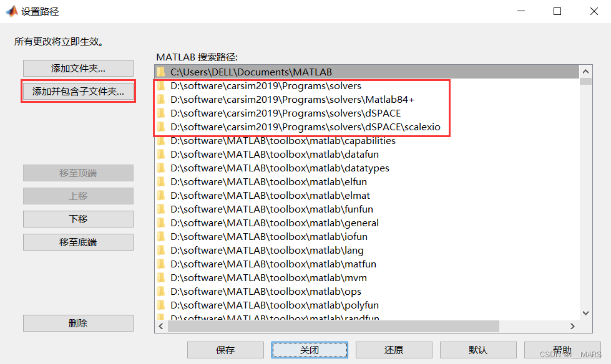Click folder icon of solvers\Matlab84+ row
This screenshot has height=364, width=611.
[161, 100]
